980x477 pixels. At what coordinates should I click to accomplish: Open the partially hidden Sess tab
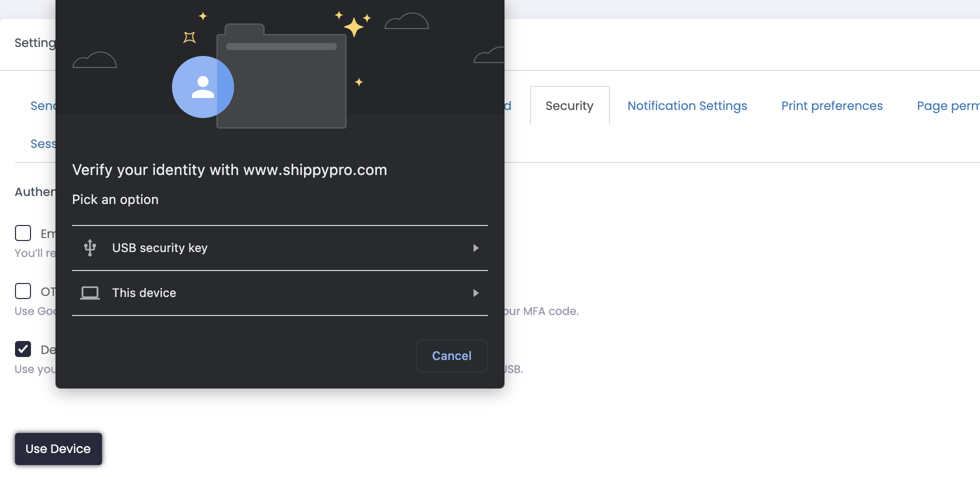[x=43, y=143]
